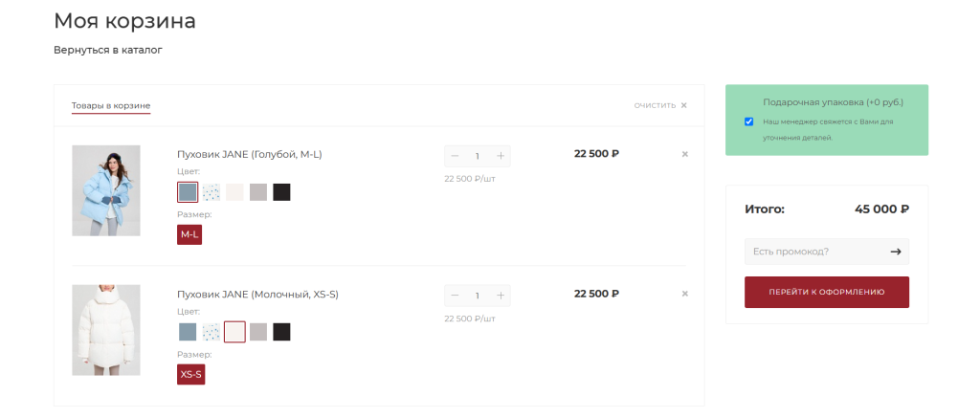Open the Товары в корзине tab

[x=111, y=105]
